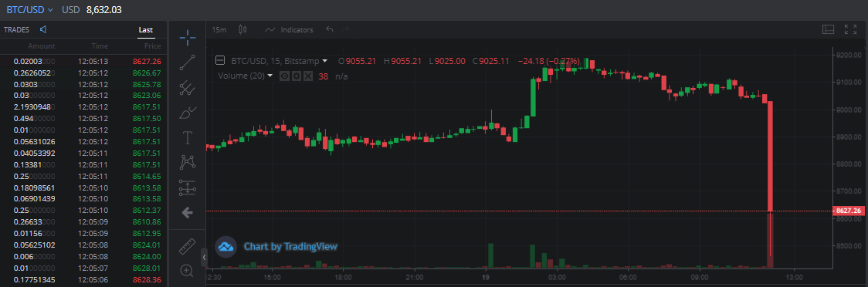The width and height of the screenshot is (868, 287).
Task: Open the Indicators dialog
Action: (x=289, y=30)
